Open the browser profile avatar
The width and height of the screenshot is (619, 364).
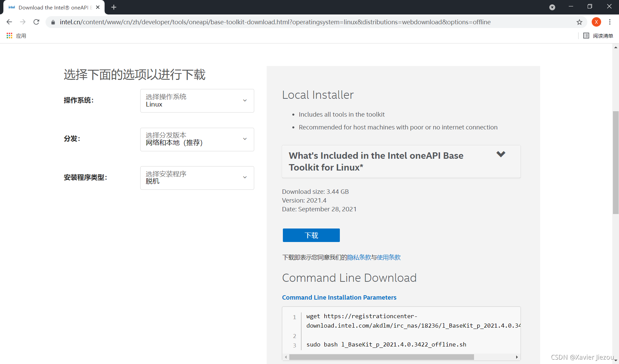coord(596,22)
